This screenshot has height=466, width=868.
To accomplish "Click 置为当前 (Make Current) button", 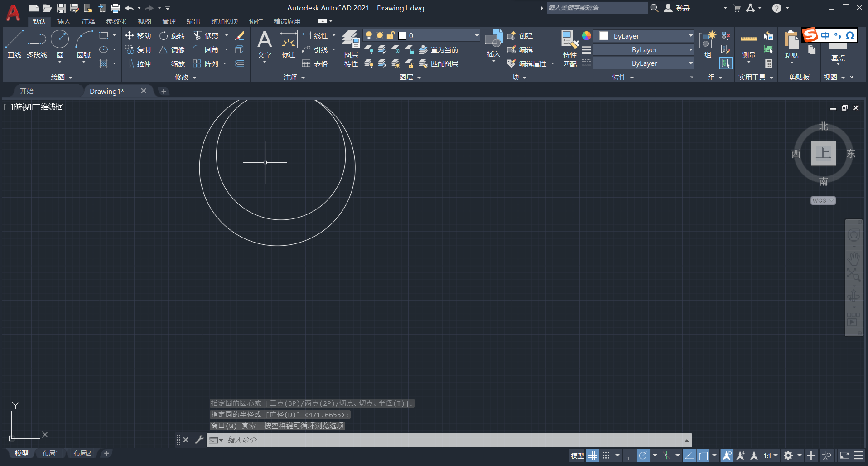I will (x=439, y=49).
